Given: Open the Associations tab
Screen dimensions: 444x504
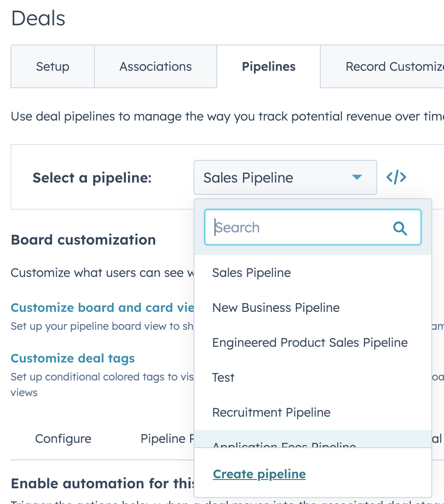Looking at the screenshot, I should pyautogui.click(x=155, y=66).
